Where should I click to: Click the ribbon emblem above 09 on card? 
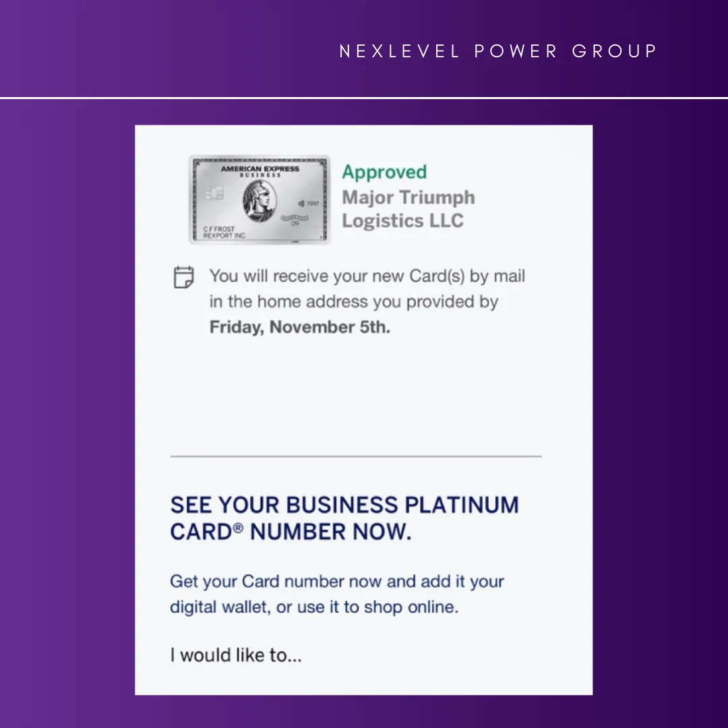click(294, 217)
